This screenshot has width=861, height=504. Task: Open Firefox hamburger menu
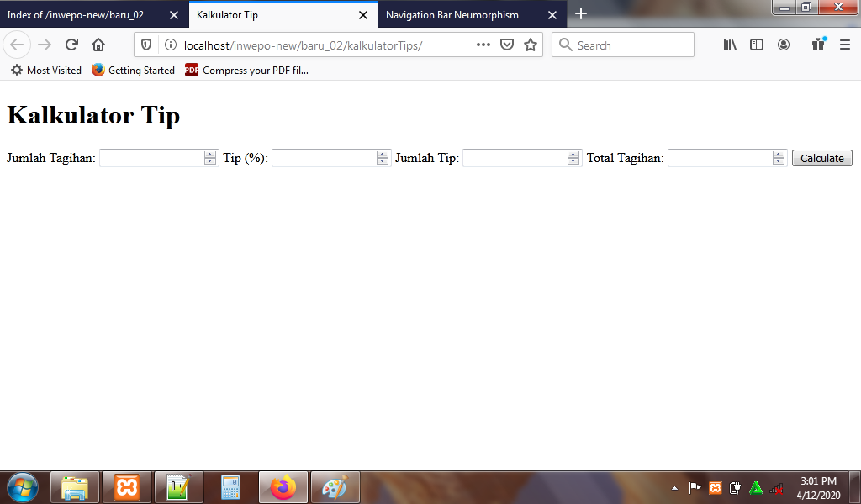[x=845, y=45]
